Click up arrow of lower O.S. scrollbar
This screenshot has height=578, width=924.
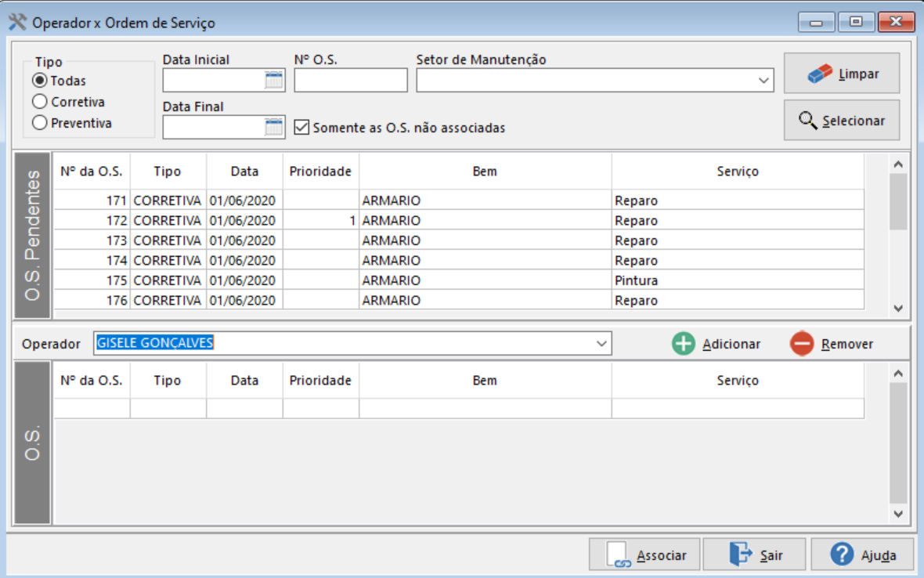coord(898,373)
